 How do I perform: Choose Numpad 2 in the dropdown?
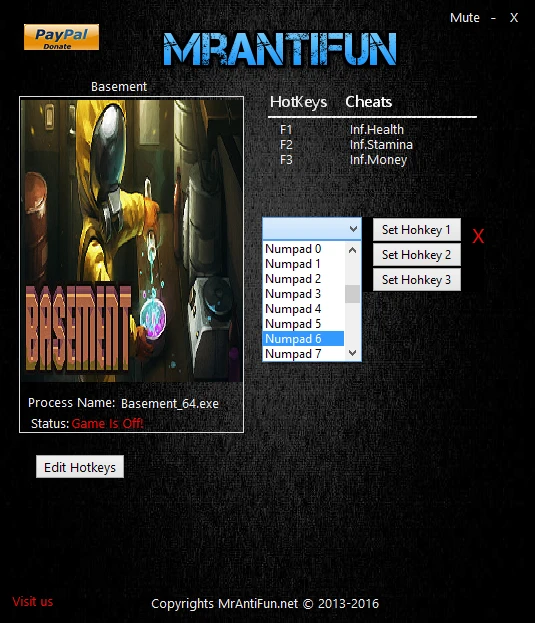(303, 279)
